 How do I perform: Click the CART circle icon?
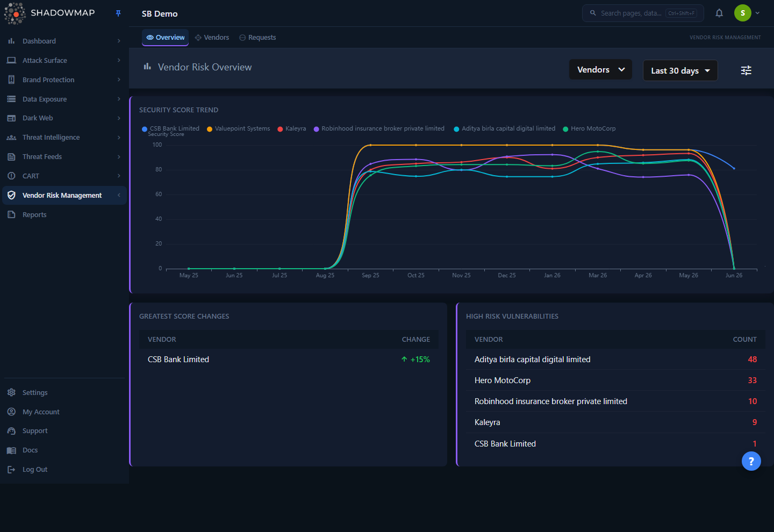pyautogui.click(x=11, y=176)
